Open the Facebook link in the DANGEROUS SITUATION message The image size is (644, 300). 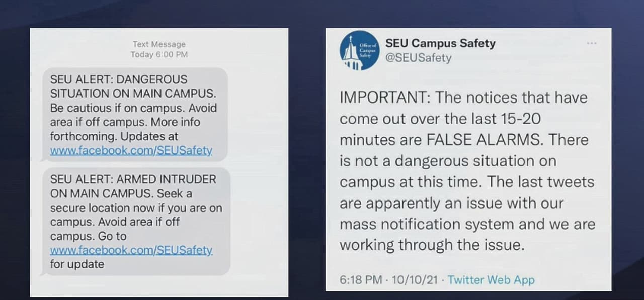[131, 150]
